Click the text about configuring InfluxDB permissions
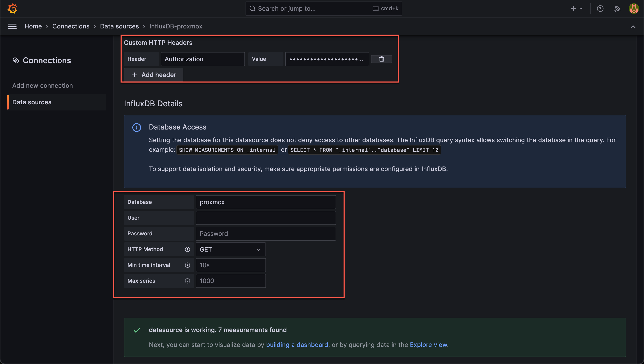The width and height of the screenshot is (644, 364). pyautogui.click(x=298, y=169)
